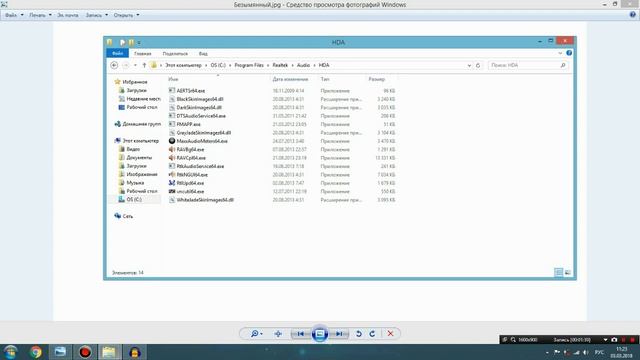Click the volume icon in the system tray
The image size is (640, 360).
pos(586,352)
